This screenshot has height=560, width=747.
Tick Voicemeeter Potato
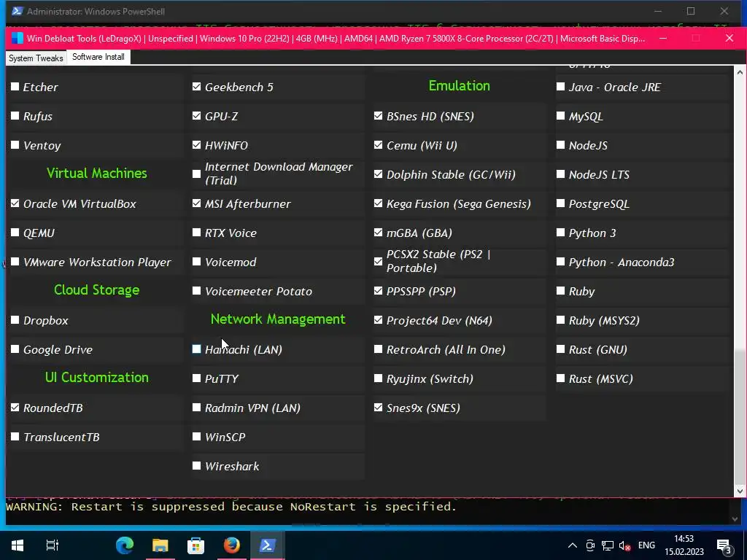pos(197,290)
